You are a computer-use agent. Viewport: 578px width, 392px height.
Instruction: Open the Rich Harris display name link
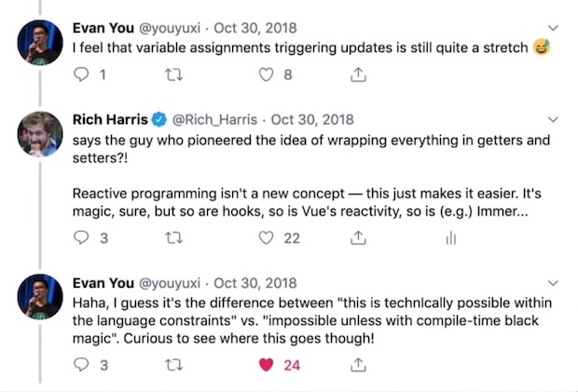pos(110,119)
